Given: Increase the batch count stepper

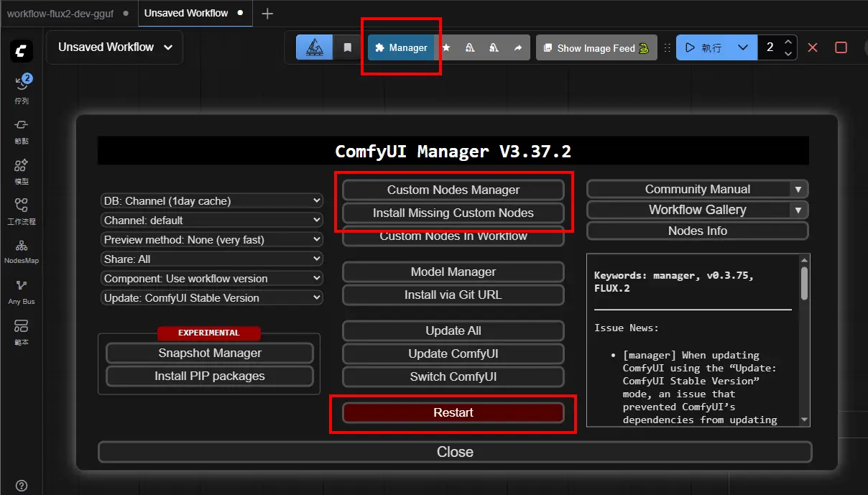Looking at the screenshot, I should point(788,42).
